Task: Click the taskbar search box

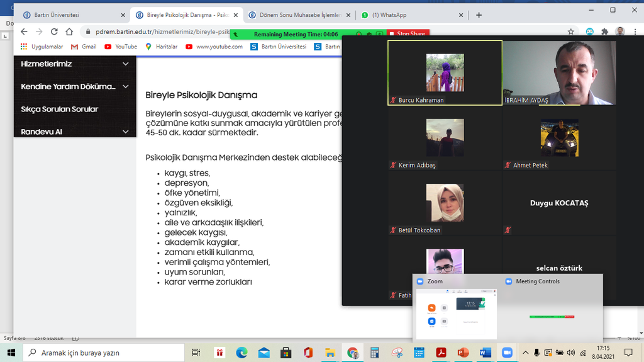Action: pos(103,353)
